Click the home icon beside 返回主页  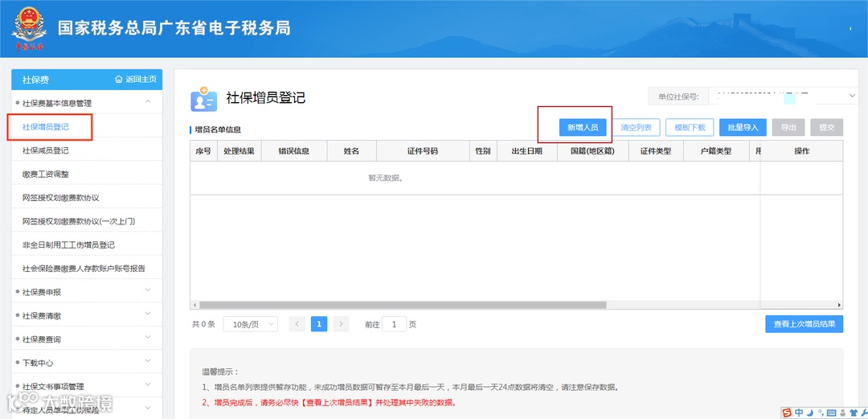(x=118, y=80)
